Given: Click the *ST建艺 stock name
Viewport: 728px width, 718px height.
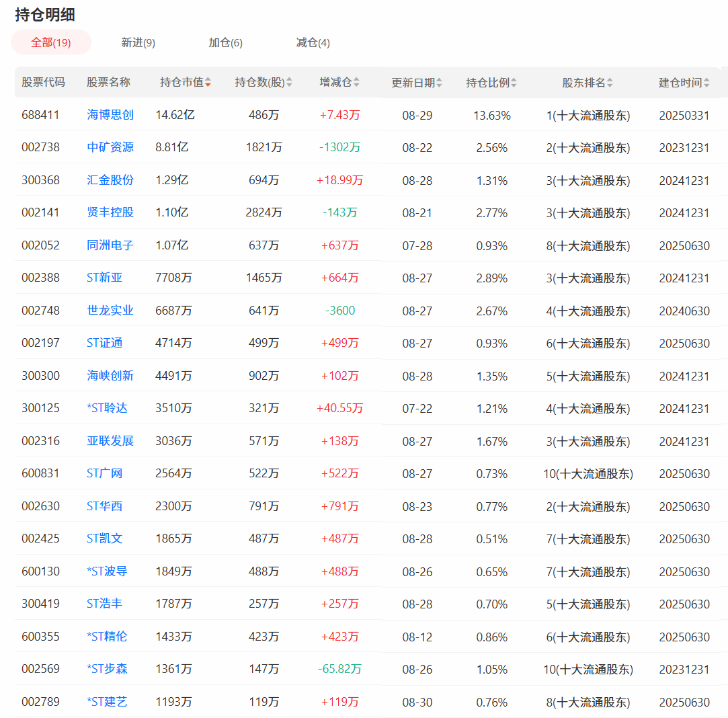Looking at the screenshot, I should click(x=107, y=702).
